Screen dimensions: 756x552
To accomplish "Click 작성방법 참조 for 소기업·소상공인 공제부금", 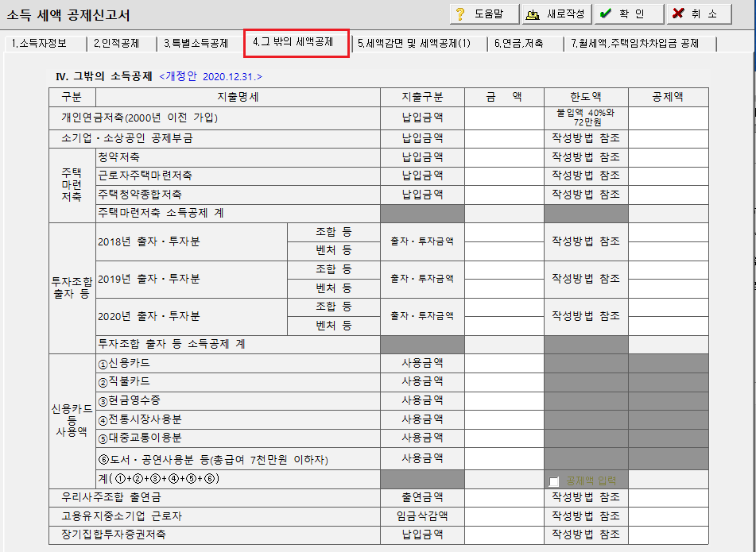I will [x=586, y=139].
